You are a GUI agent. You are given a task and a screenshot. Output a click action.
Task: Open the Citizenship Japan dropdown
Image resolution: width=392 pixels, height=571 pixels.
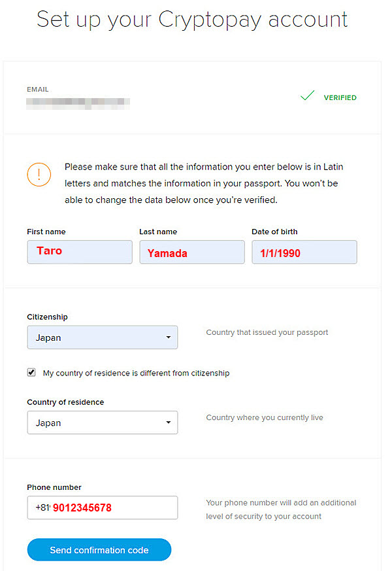103,337
